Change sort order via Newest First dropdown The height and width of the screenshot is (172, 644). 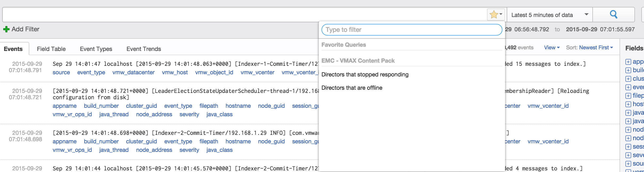[x=596, y=48]
